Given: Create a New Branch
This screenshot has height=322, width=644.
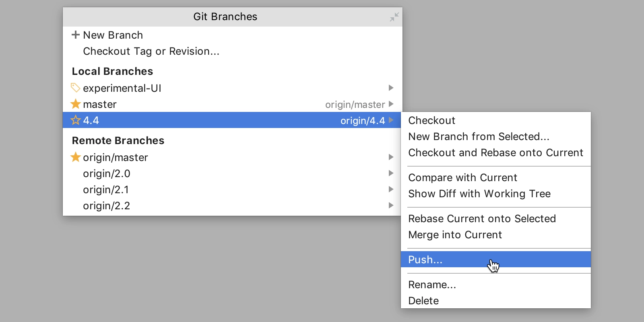Looking at the screenshot, I should (113, 35).
